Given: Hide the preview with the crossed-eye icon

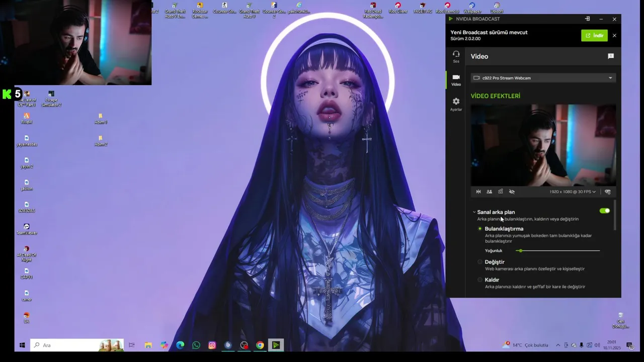Looking at the screenshot, I should coord(512,192).
